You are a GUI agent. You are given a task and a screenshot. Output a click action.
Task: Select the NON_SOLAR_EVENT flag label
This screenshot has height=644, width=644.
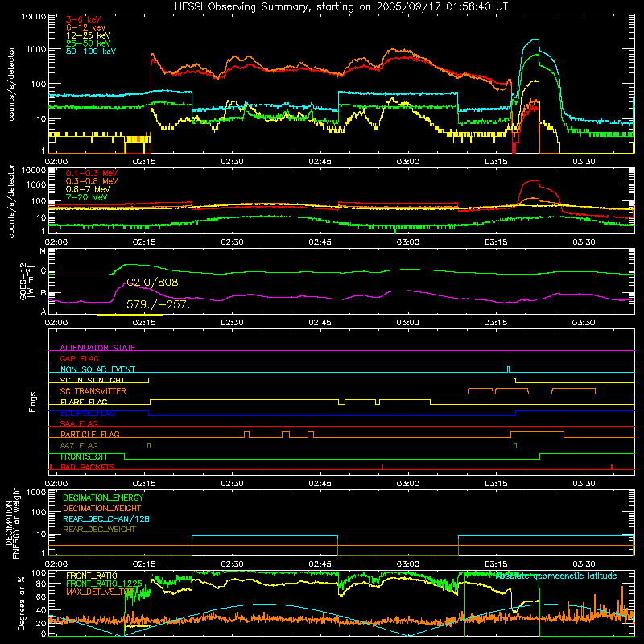click(x=97, y=369)
